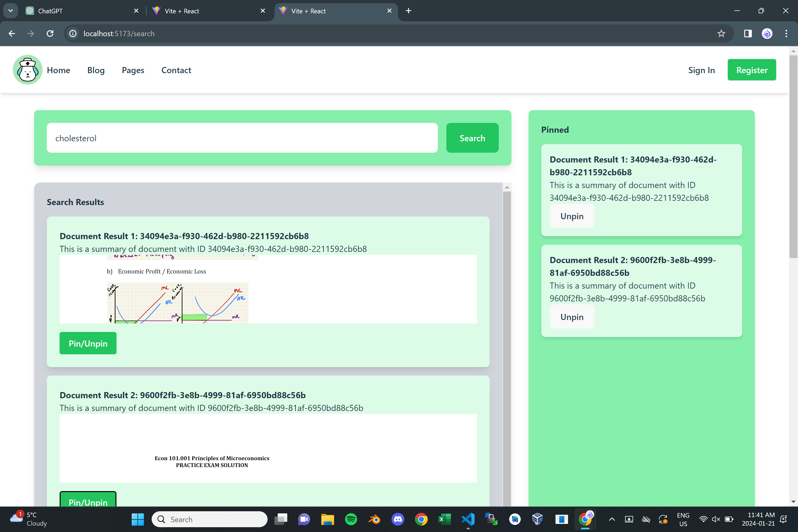798x532 pixels.
Task: Expand the tab search dropdown arrow
Action: [11, 11]
